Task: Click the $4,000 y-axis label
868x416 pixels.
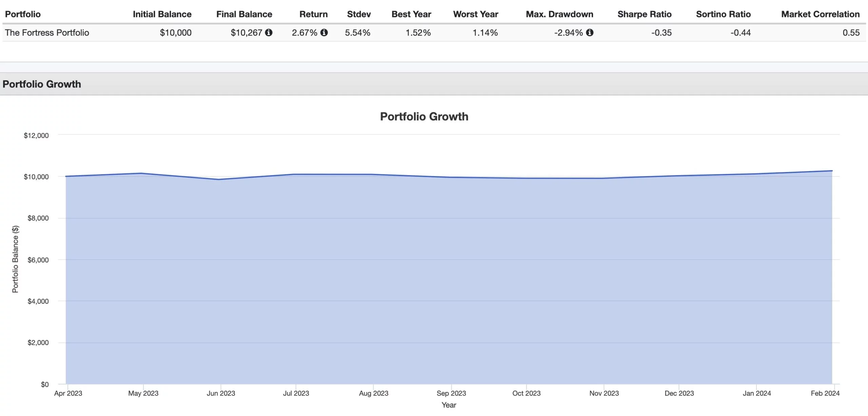Action: (38, 301)
